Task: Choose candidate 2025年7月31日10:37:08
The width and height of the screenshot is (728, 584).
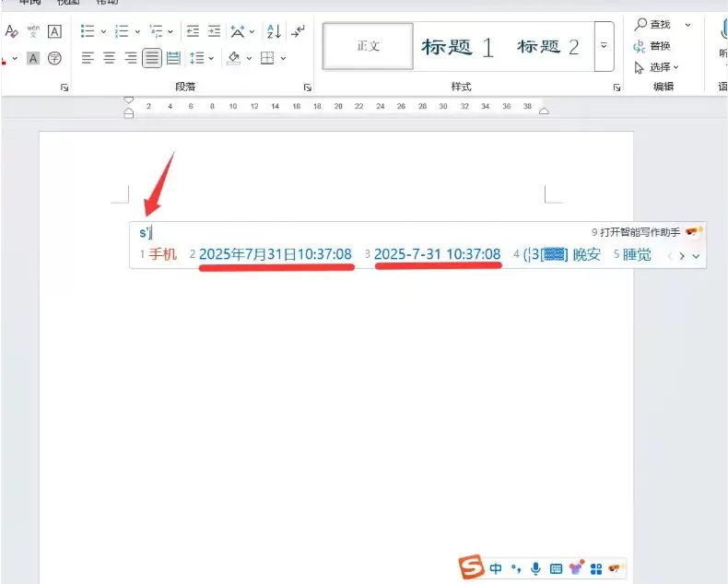Action: point(271,254)
